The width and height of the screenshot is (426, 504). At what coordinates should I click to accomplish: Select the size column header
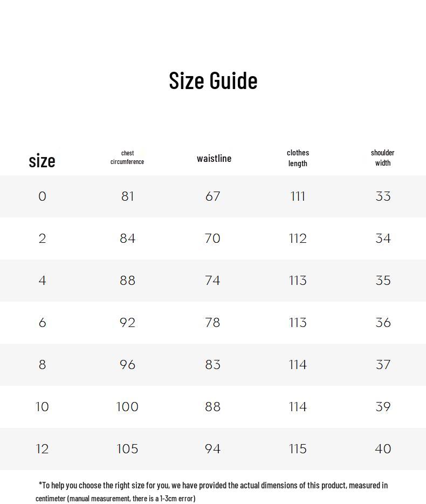point(42,160)
